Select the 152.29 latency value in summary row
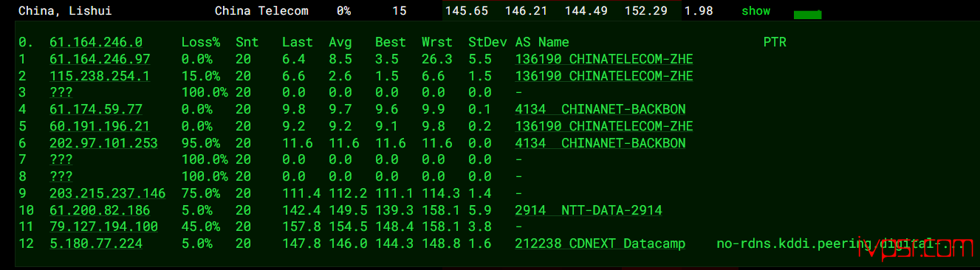The height and width of the screenshot is (270, 980). click(x=645, y=11)
